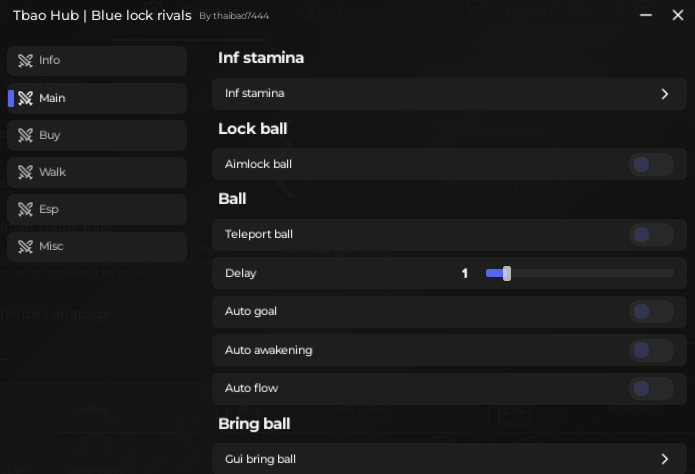Click the Delay value number field
695x474 pixels.
tap(465, 274)
